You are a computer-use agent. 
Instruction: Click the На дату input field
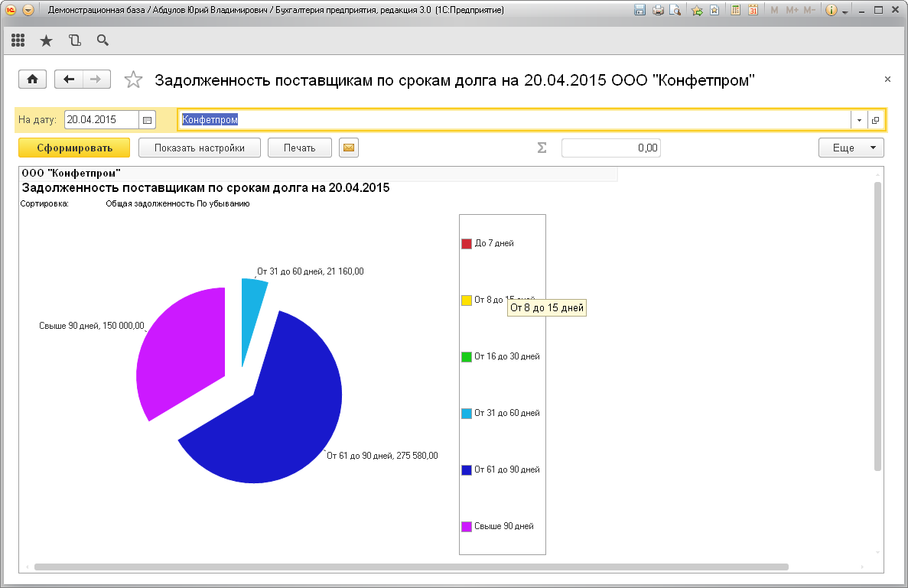coord(101,119)
